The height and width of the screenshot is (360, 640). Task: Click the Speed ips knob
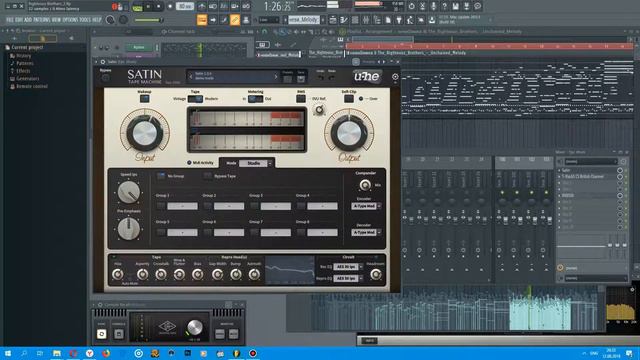[129, 192]
